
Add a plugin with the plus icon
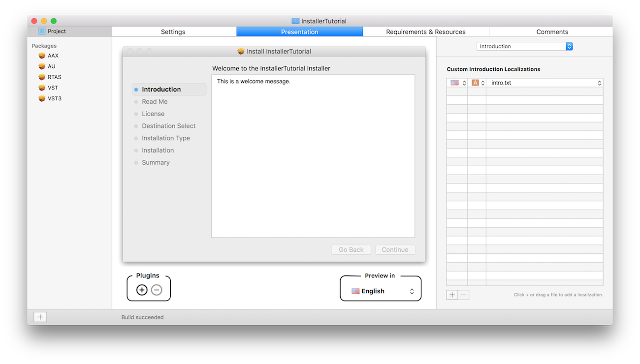tap(142, 290)
